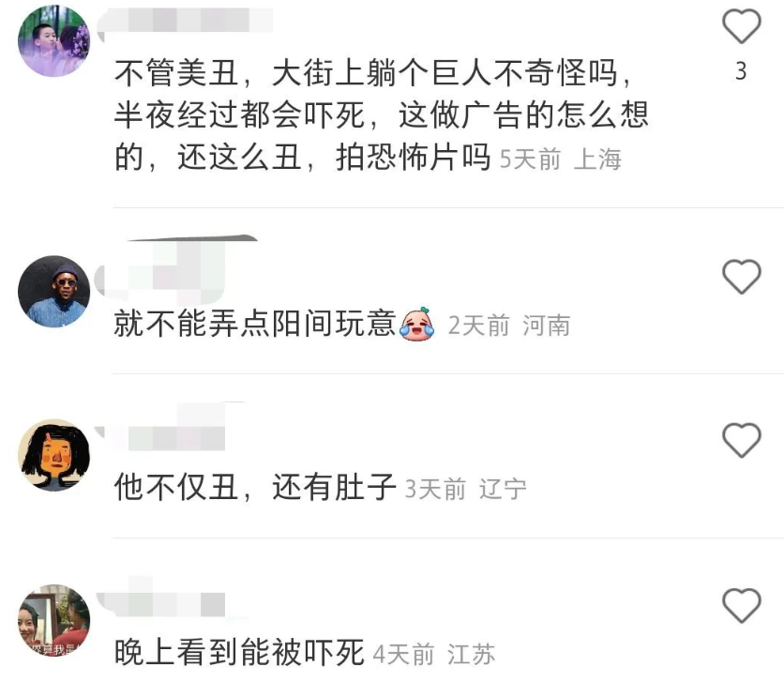Tap the like count 3 under first heart
The width and height of the screenshot is (784, 682).
coord(741,71)
